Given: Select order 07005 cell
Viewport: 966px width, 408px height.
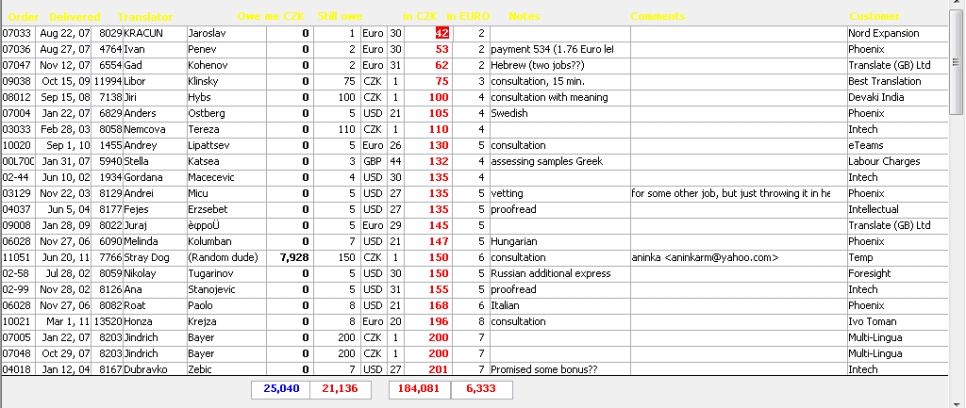Looking at the screenshot, I should [x=18, y=338].
